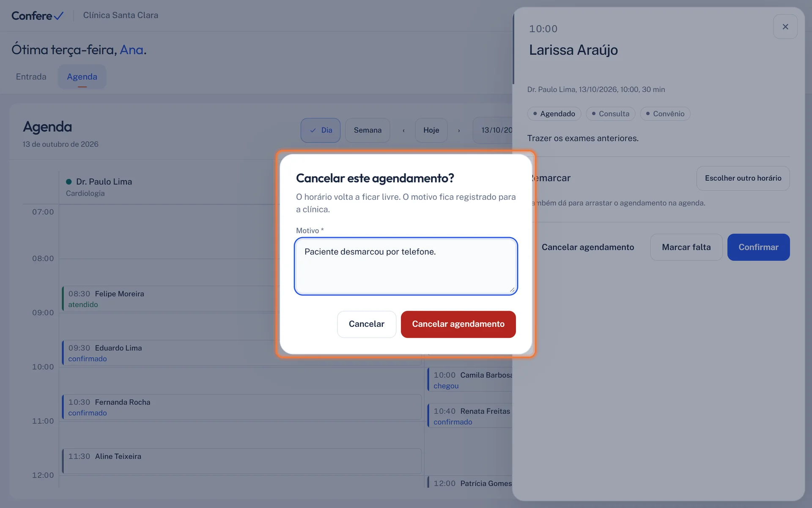Click the Consulta chip
812x508 pixels.
[610, 114]
